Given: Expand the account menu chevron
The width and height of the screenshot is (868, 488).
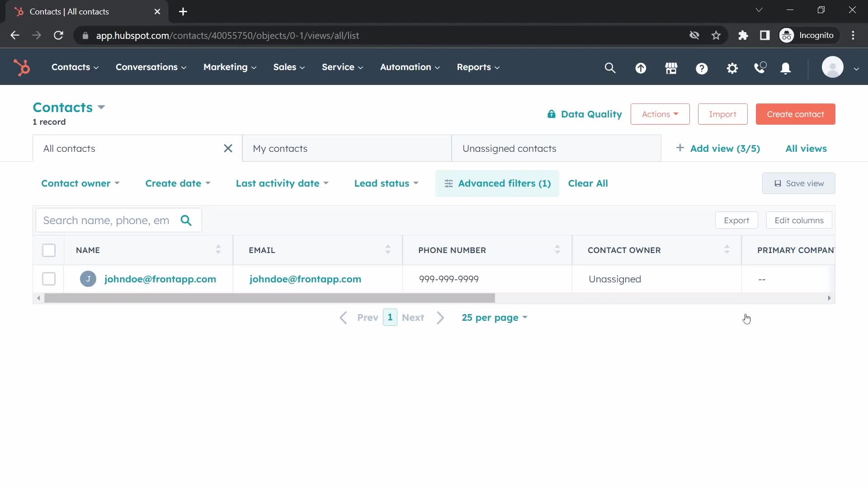Looking at the screenshot, I should tap(856, 69).
